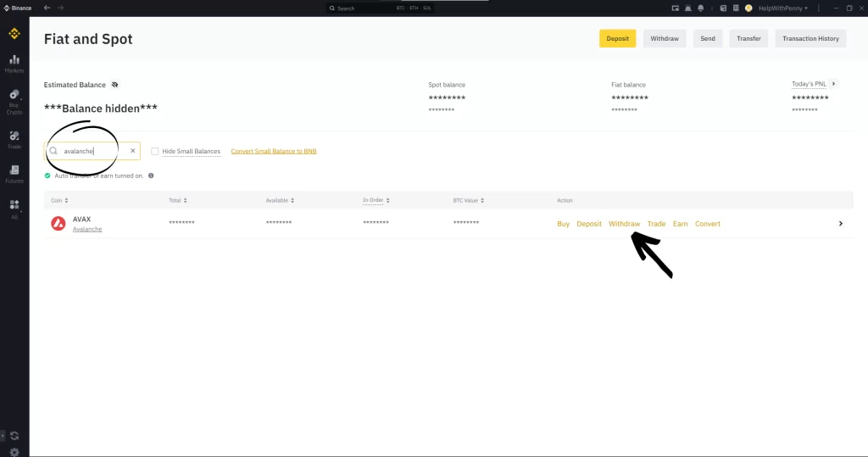
Task: Sort by the Total column
Action: click(x=178, y=201)
